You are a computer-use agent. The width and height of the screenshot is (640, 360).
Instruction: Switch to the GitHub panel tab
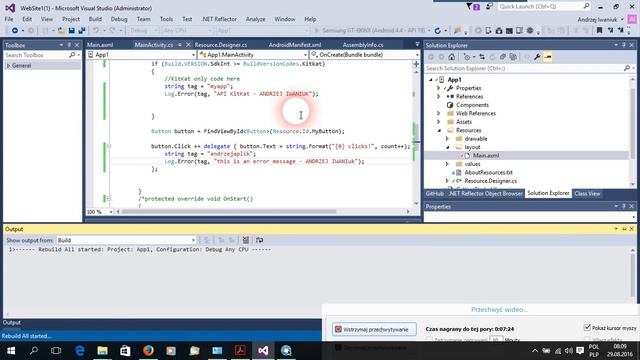coord(434,193)
